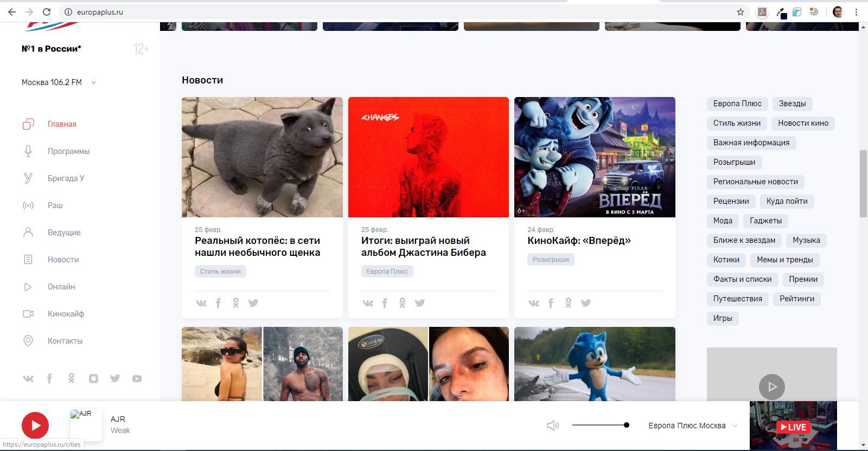The width and height of the screenshot is (868, 451).
Task: Open Twitter icon in sidebar social links
Action: point(115,378)
